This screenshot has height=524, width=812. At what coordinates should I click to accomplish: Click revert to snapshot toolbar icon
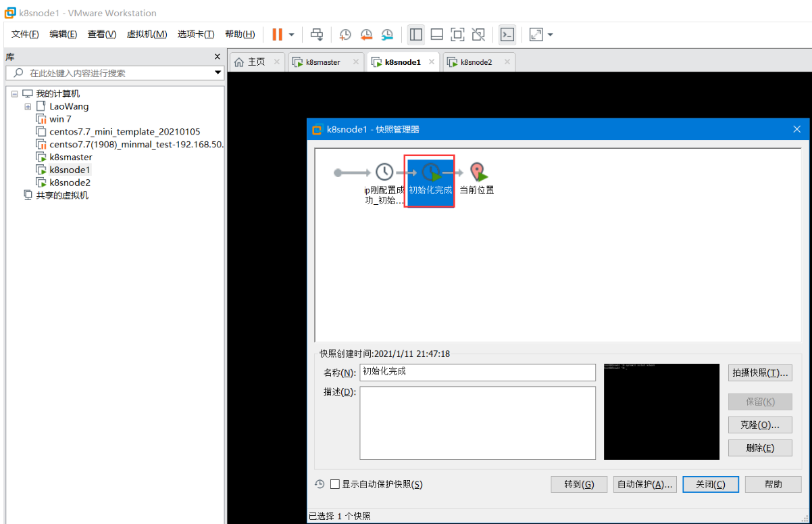coord(366,34)
